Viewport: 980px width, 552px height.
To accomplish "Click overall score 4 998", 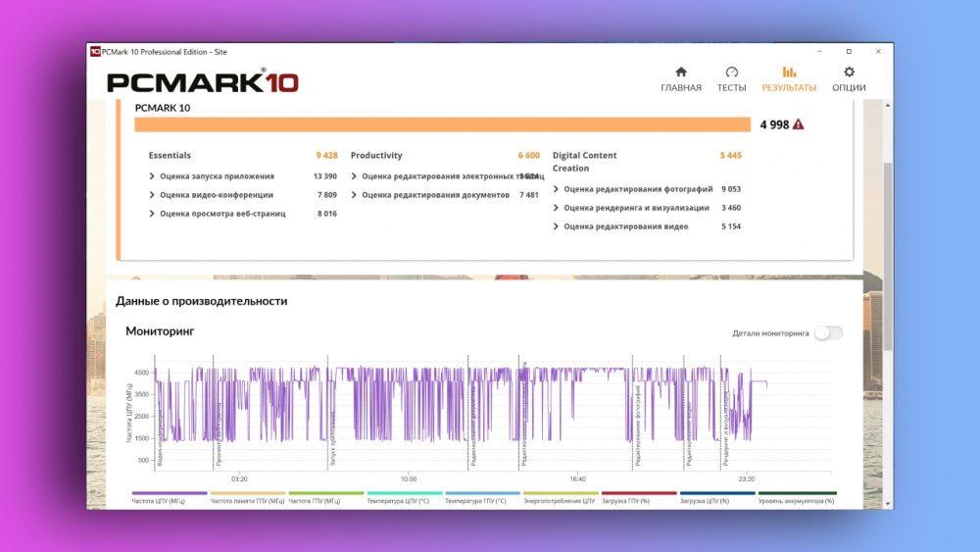I will 774,125.
